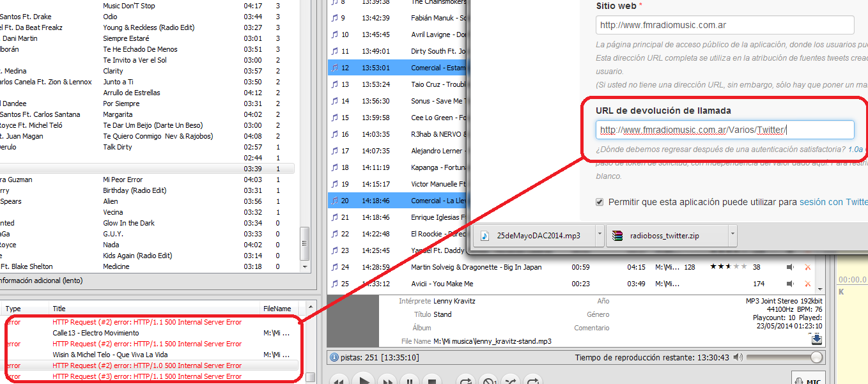Click the log panel scrollbar up arrow
868x384 pixels.
click(x=310, y=306)
